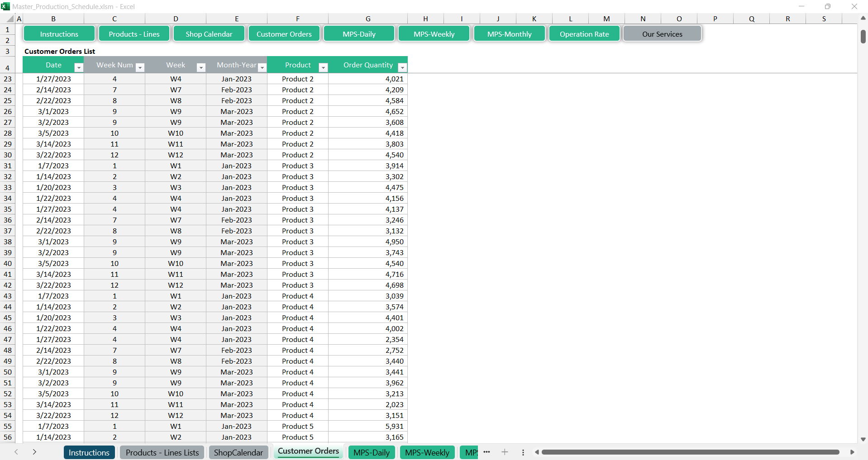This screenshot has width=868, height=460.
Task: Open the Date column filter dropdown
Action: pos(79,68)
